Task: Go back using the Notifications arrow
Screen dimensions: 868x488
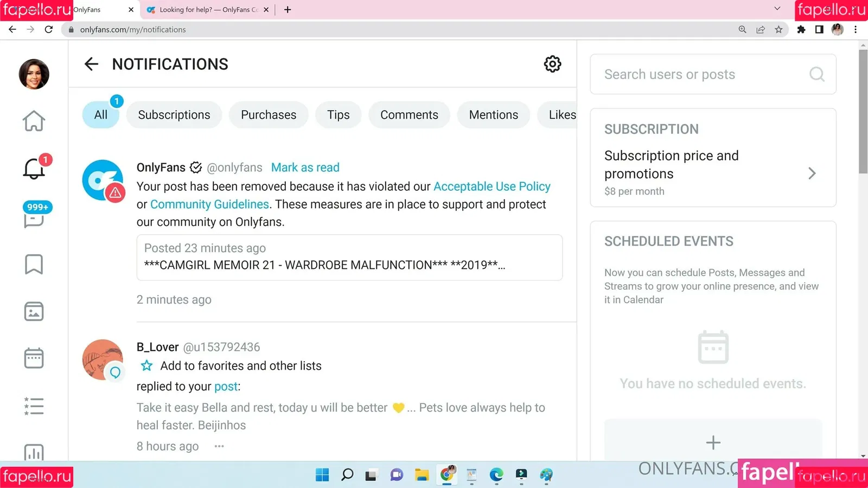Action: [x=91, y=64]
